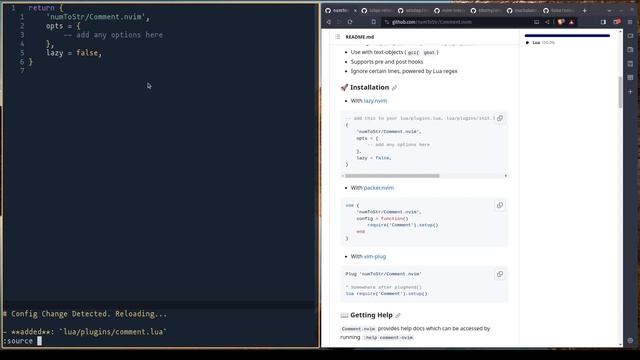
Task: Click right arrow of code block scrollbar
Action: [x=506, y=176]
